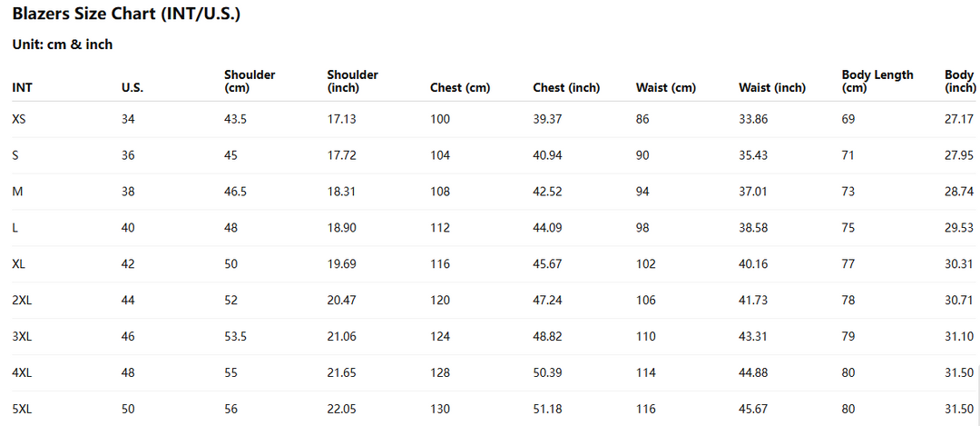Select the XS size row label
Image resolution: width=980 pixels, height=426 pixels.
(19, 119)
